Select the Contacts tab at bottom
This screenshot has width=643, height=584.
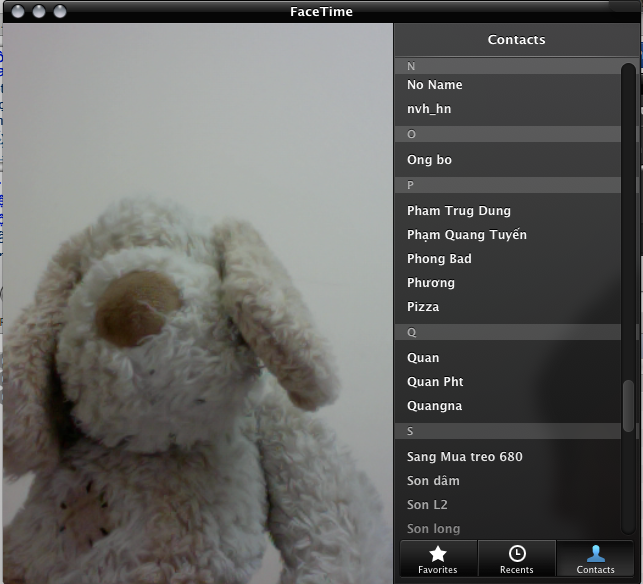click(x=595, y=559)
